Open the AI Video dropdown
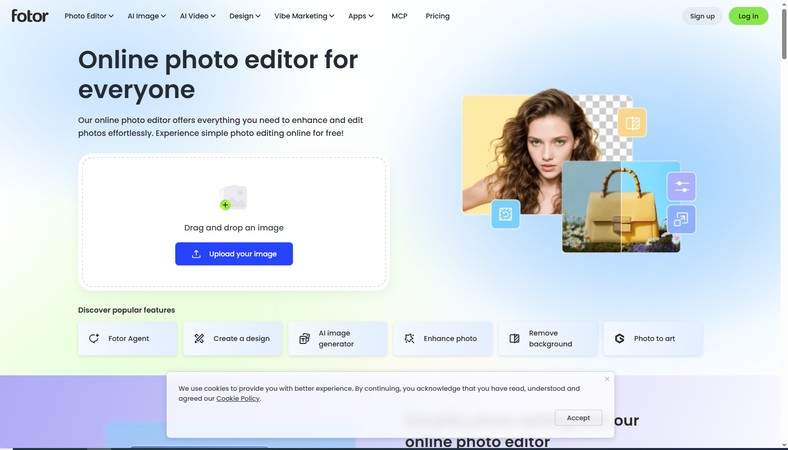This screenshot has height=450, width=788. [198, 16]
